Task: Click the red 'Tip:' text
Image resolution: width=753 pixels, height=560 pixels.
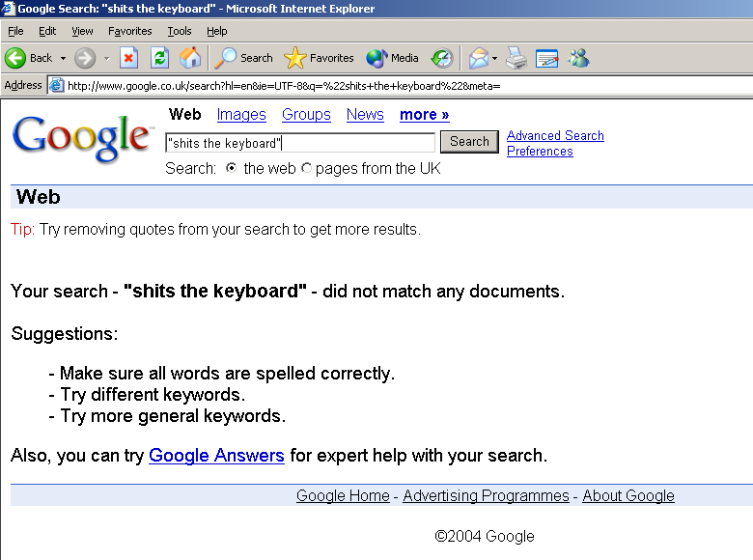Action: (x=22, y=230)
